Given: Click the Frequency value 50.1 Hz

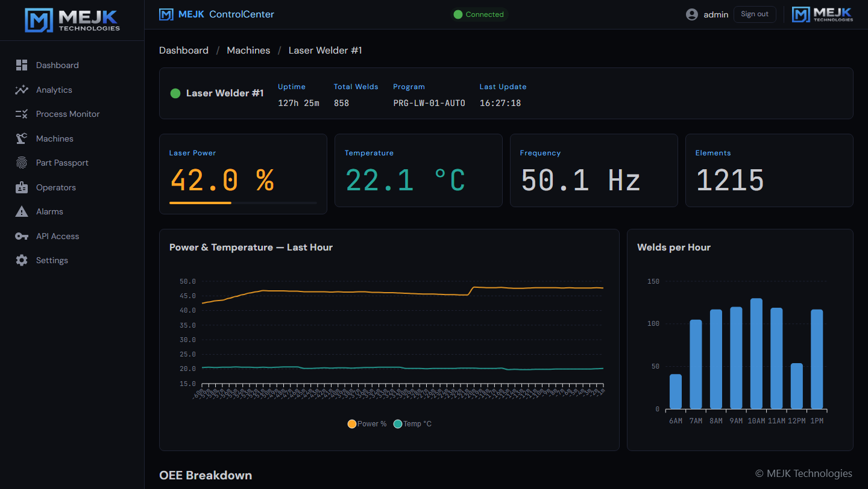Looking at the screenshot, I should tap(580, 180).
